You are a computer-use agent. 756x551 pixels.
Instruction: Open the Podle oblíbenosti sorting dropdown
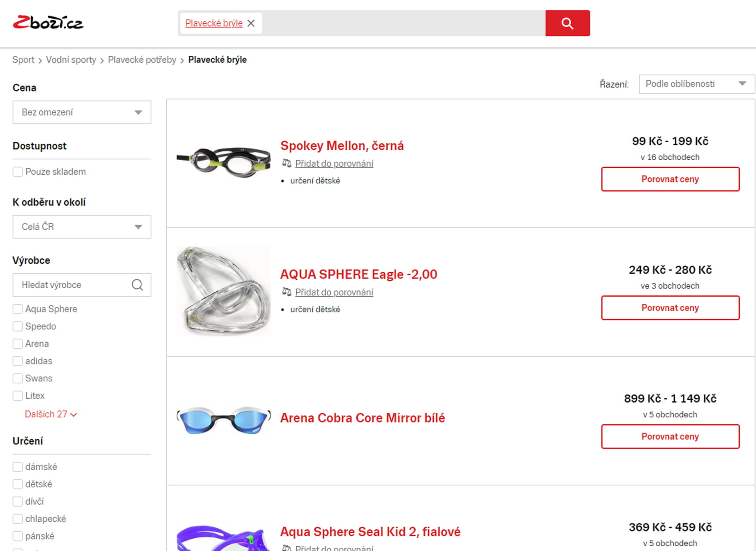696,84
